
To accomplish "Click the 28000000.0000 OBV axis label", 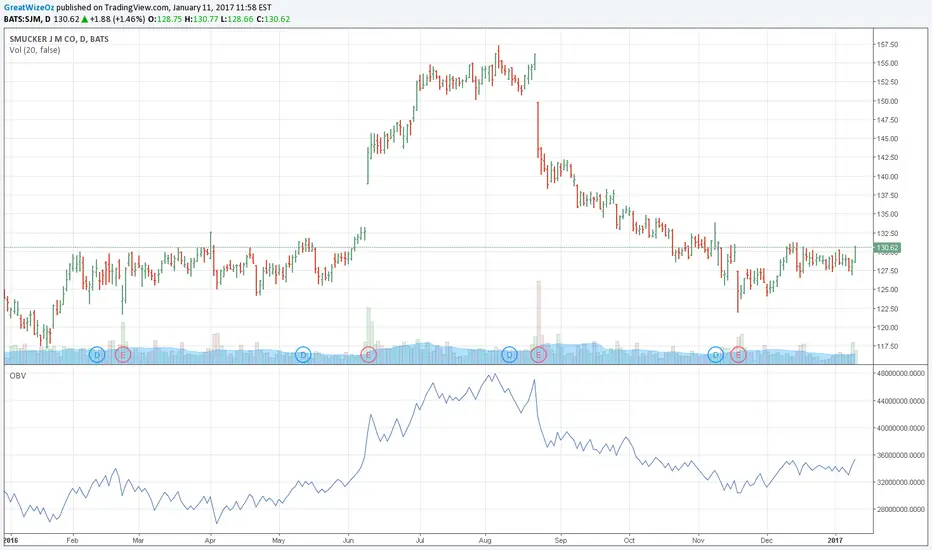I will (900, 510).
